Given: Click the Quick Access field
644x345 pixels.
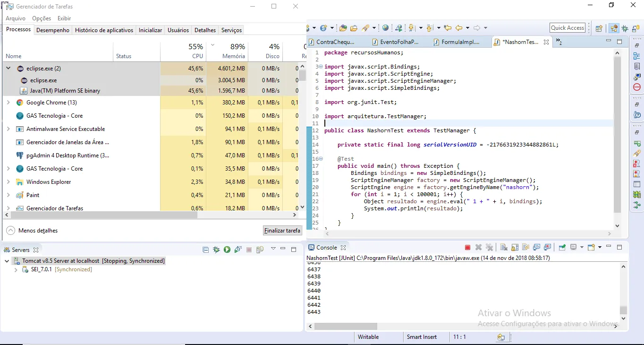Looking at the screenshot, I should (x=568, y=28).
